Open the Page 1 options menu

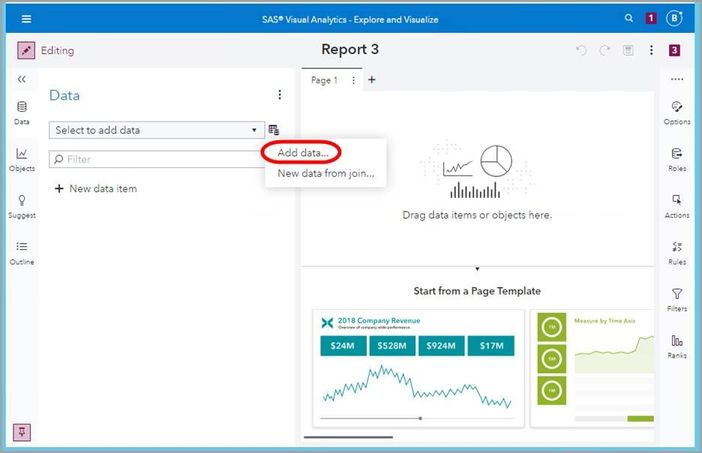[353, 80]
